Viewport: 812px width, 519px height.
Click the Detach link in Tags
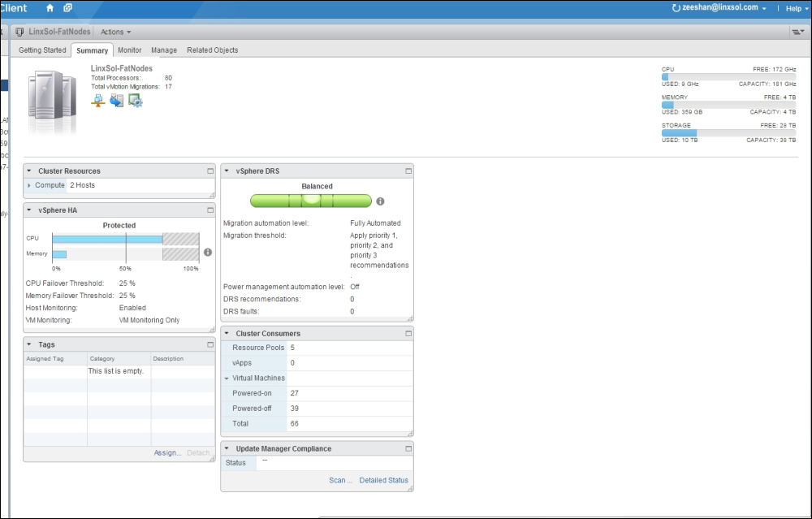click(x=199, y=452)
